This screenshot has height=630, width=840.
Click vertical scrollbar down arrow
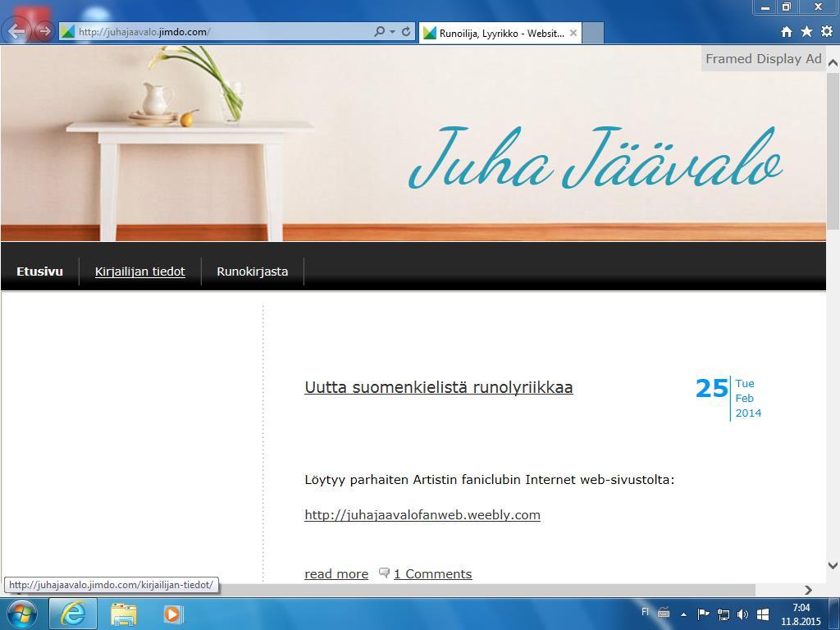tap(833, 564)
